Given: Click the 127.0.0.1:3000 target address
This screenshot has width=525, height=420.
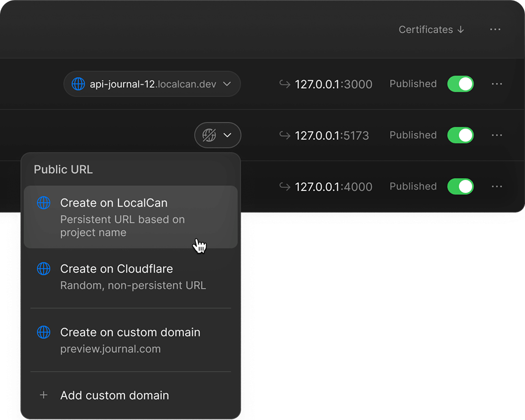Looking at the screenshot, I should (x=333, y=84).
